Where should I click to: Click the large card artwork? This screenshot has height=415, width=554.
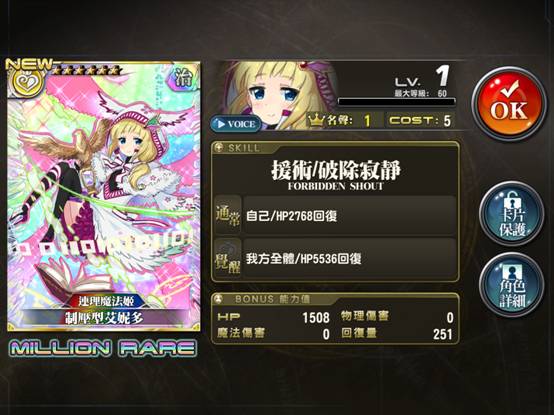(104, 196)
